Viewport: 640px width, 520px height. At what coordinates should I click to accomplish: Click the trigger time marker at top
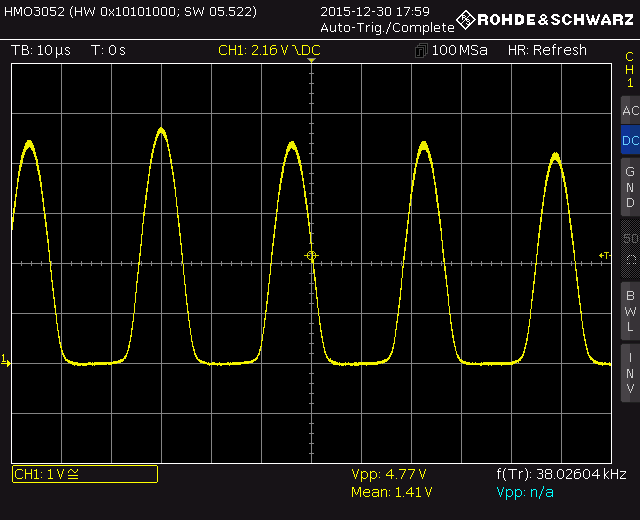[311, 62]
